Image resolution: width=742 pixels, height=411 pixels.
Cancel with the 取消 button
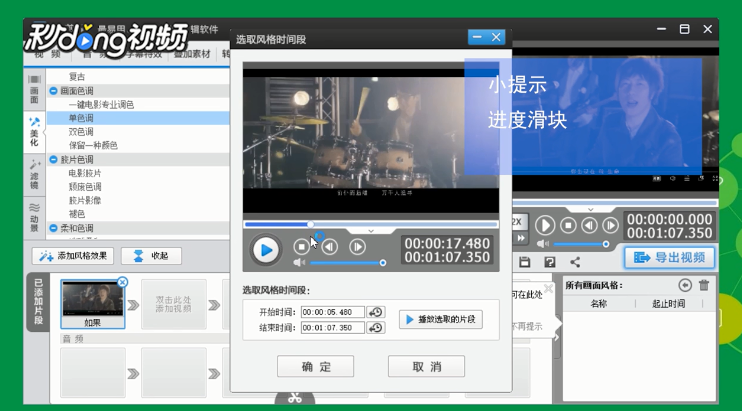[x=426, y=367]
